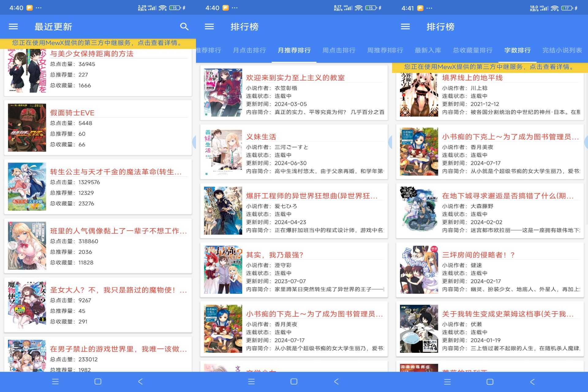Image resolution: width=588 pixels, height=392 pixels.
Task: Tap the Android back button below 排行榜
Action: click(x=336, y=382)
